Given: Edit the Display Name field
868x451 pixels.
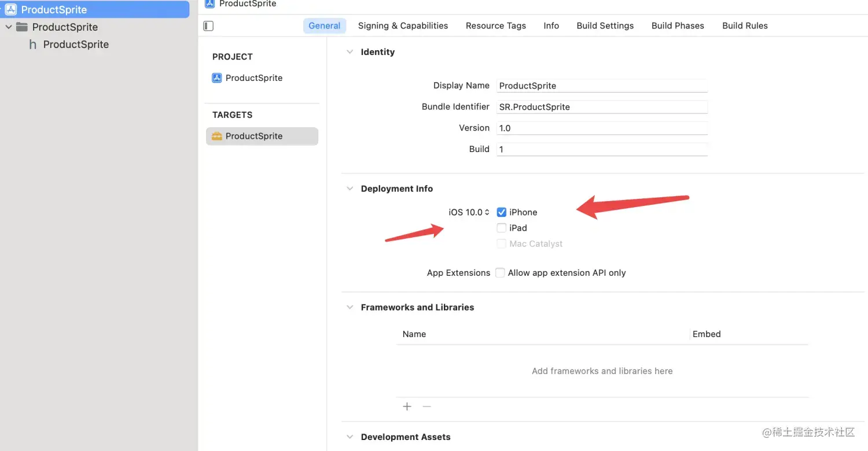Looking at the screenshot, I should click(x=602, y=86).
